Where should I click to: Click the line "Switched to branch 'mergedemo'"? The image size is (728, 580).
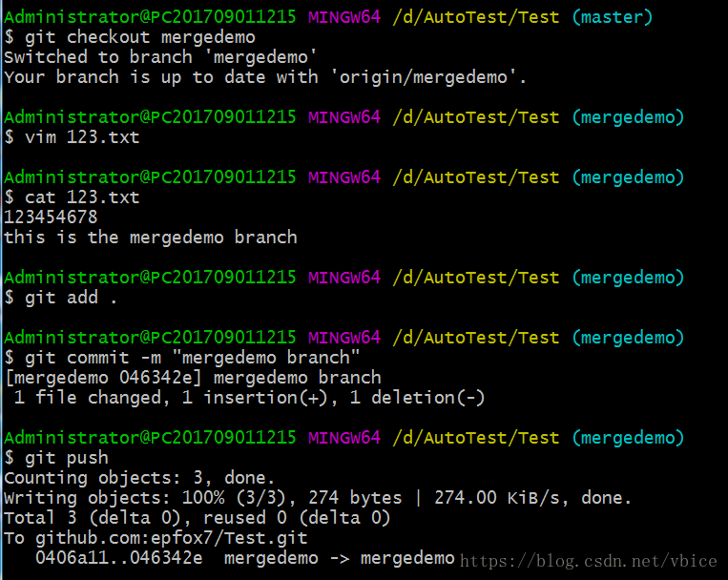pos(160,57)
